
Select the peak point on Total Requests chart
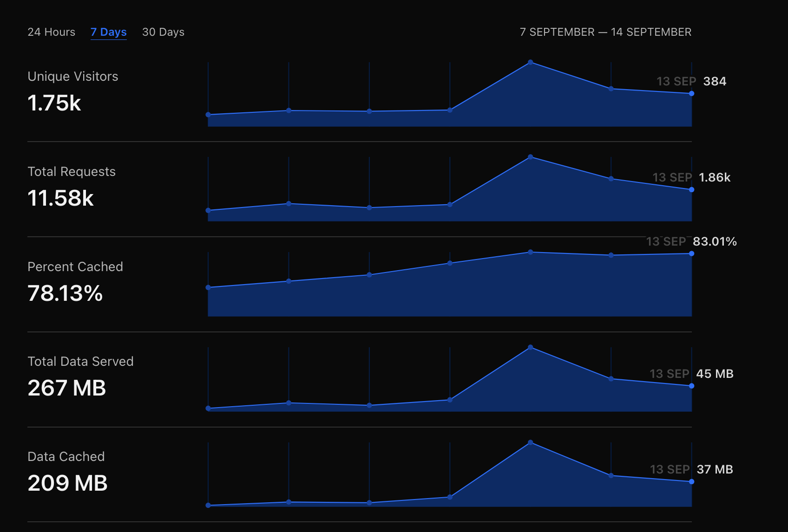530,157
